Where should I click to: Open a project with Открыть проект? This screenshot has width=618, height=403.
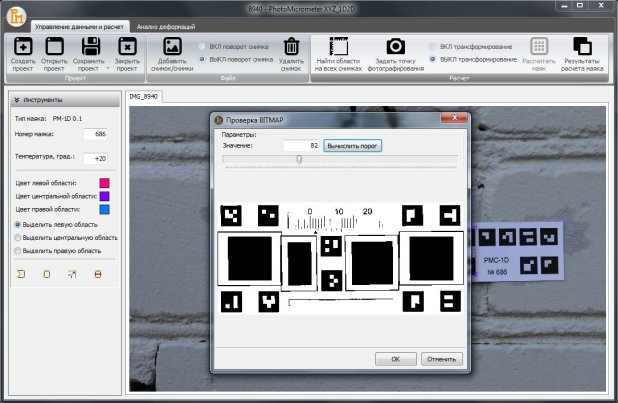[x=54, y=47]
